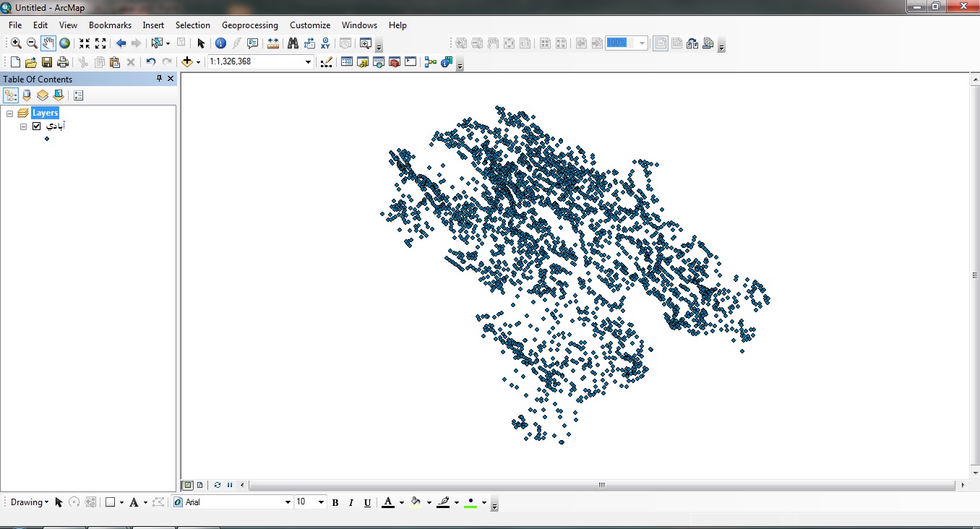The image size is (980, 529).
Task: Switch to Layout View button
Action: 200,486
